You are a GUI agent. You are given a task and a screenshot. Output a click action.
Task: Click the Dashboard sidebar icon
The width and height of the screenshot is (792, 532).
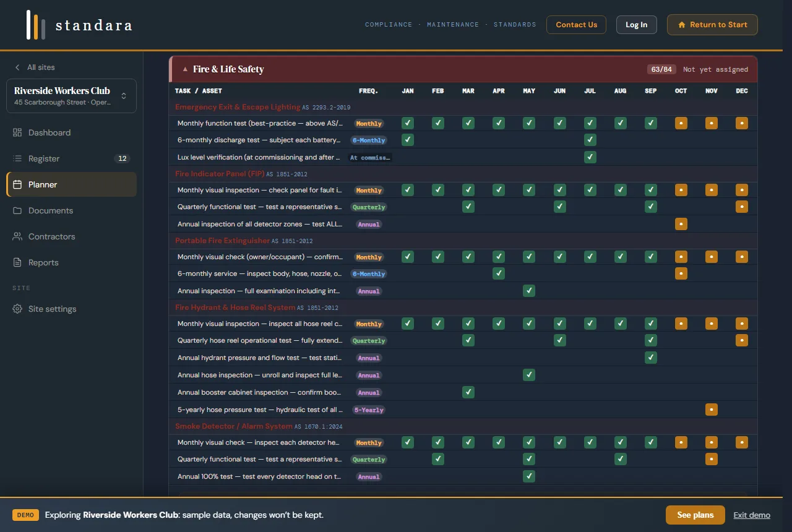(x=17, y=132)
